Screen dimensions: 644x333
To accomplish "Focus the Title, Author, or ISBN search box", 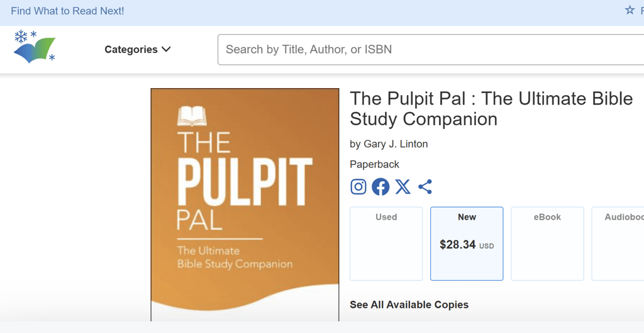I will pos(431,50).
